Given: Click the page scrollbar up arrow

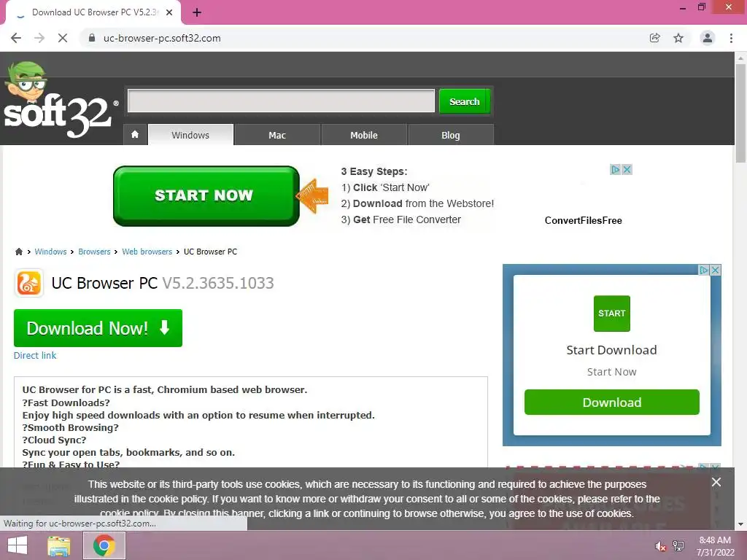Looking at the screenshot, I should click(740, 58).
